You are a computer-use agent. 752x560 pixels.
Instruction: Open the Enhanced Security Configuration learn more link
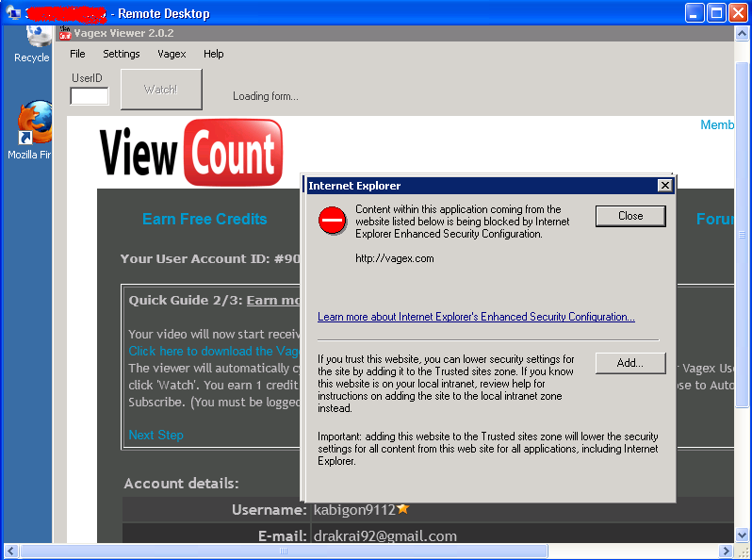click(476, 317)
